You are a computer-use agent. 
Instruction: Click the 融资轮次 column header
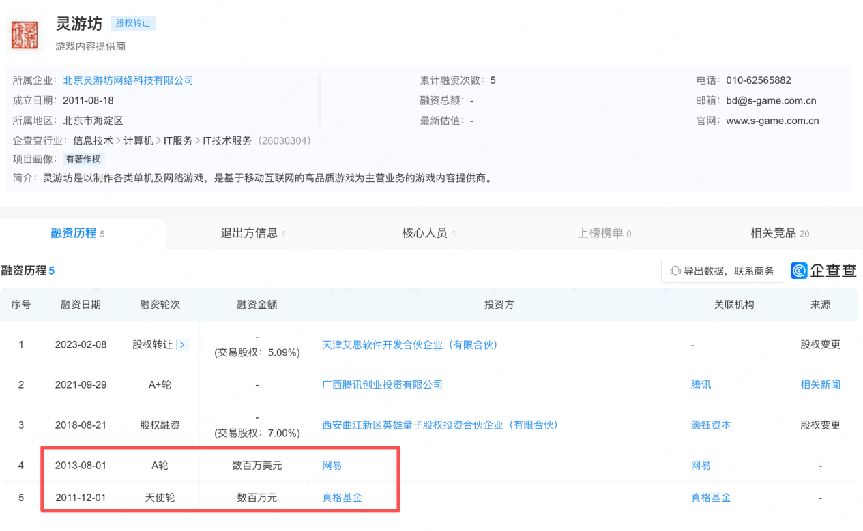[x=160, y=304]
